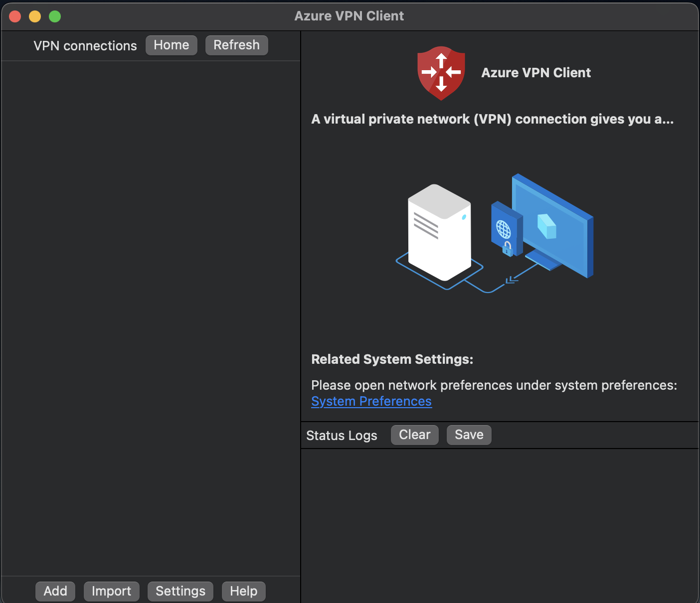Click 'Please open network preferences' text
The width and height of the screenshot is (700, 603).
click(x=494, y=385)
